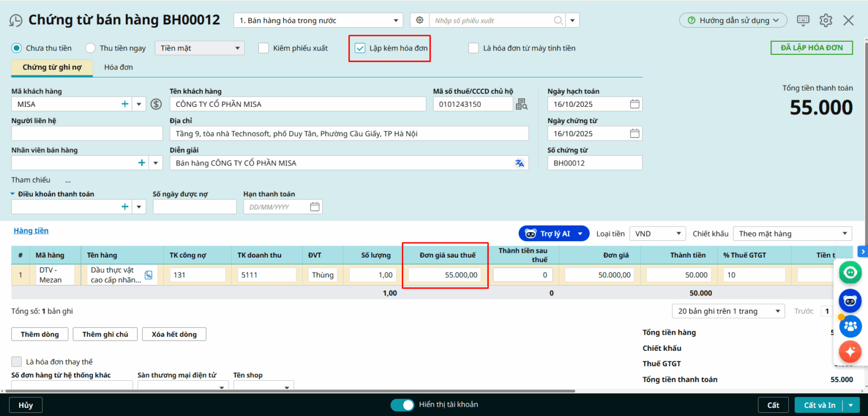Open the settings gear in the header
Screen dimensions: 868x416
click(826, 21)
